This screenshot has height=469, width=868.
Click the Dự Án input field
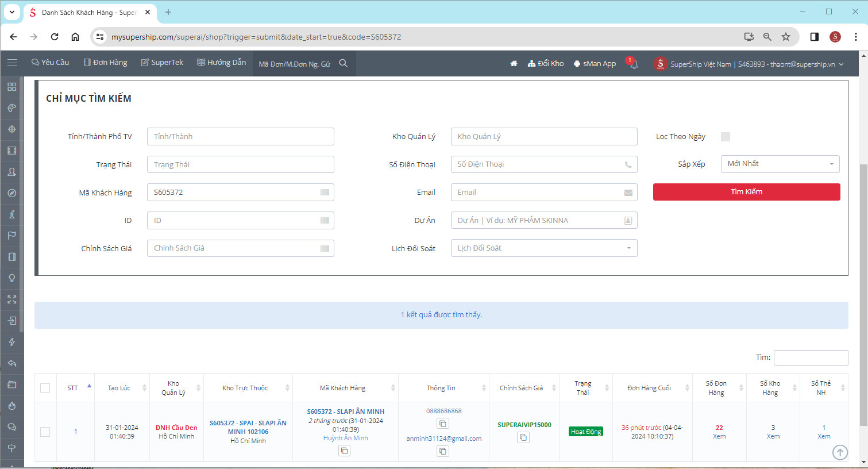coord(544,221)
